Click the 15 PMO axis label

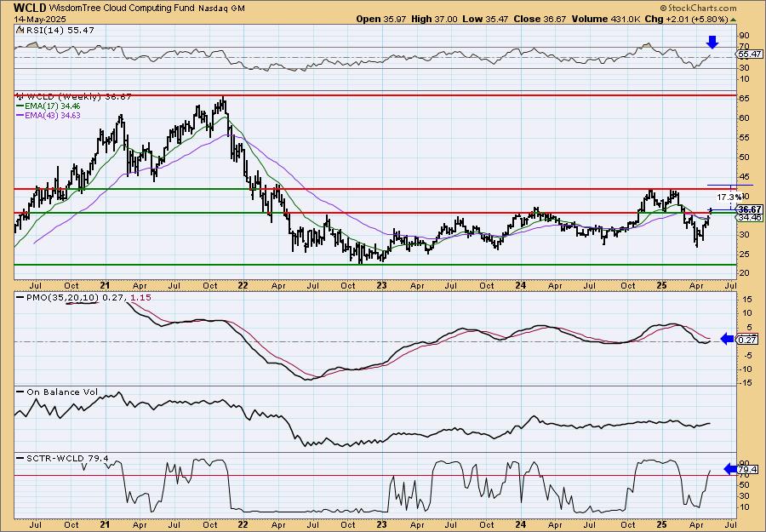[747, 299]
